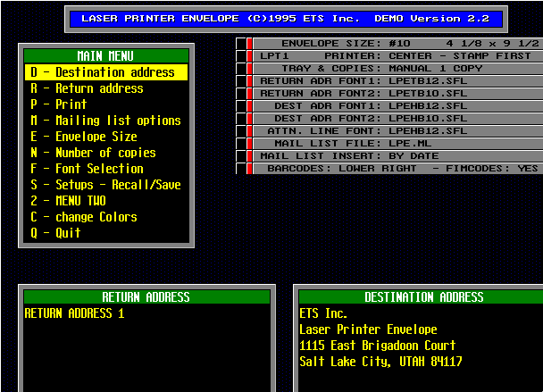Click the LPT1 PRINTER status row
The width and height of the screenshot is (543, 392).
[x=398, y=56]
